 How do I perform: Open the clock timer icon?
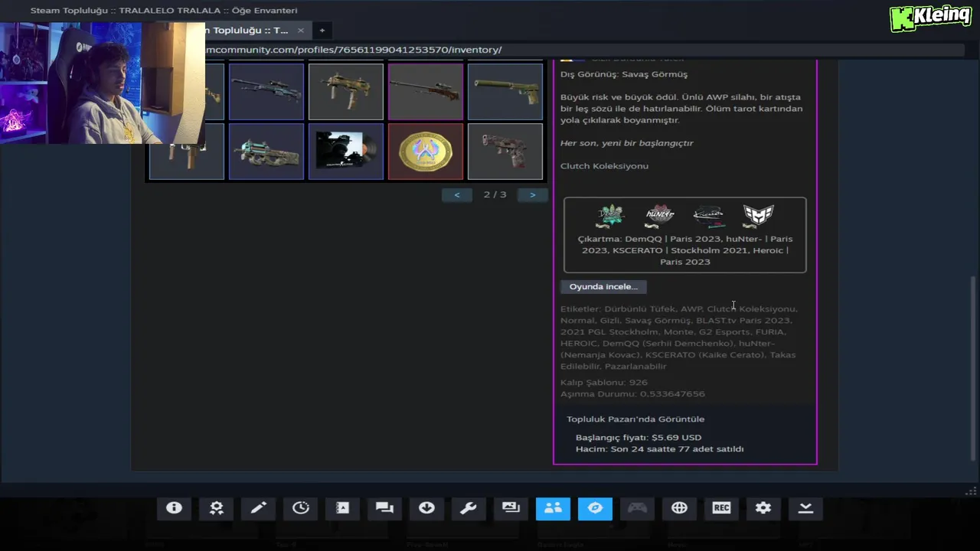301,508
